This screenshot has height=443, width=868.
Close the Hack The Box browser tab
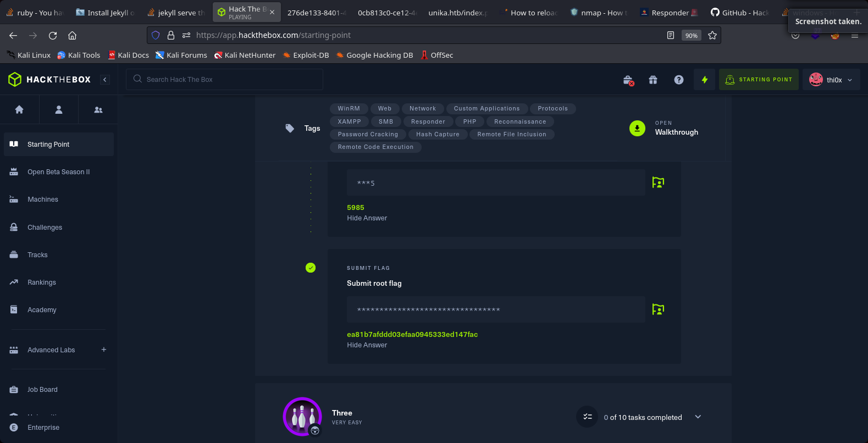click(x=272, y=12)
